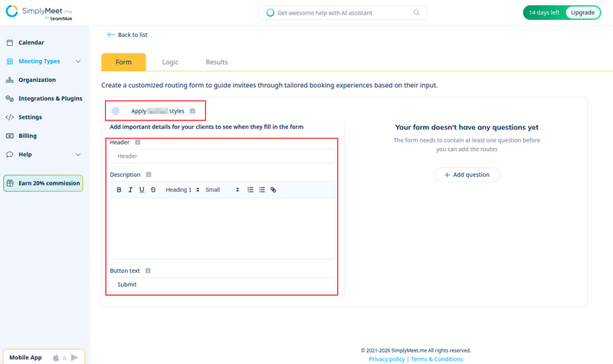The width and height of the screenshot is (613, 364).
Task: Click inside the Header input field
Action: [222, 156]
